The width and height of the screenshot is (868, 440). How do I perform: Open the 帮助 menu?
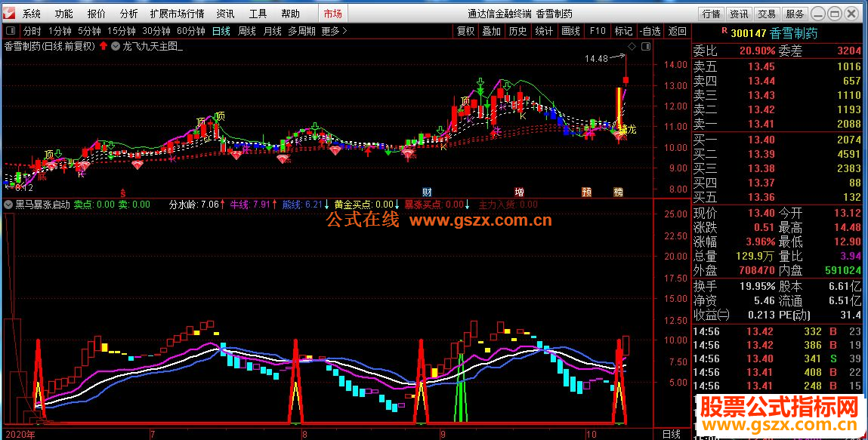coord(290,14)
